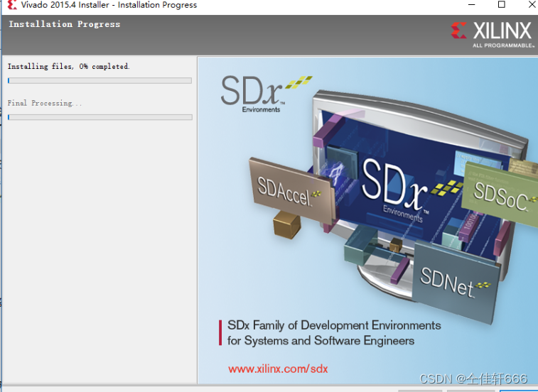This screenshot has width=538, height=392.
Task: Click 'for Systems and Software Engineers' text
Action: click(x=321, y=341)
